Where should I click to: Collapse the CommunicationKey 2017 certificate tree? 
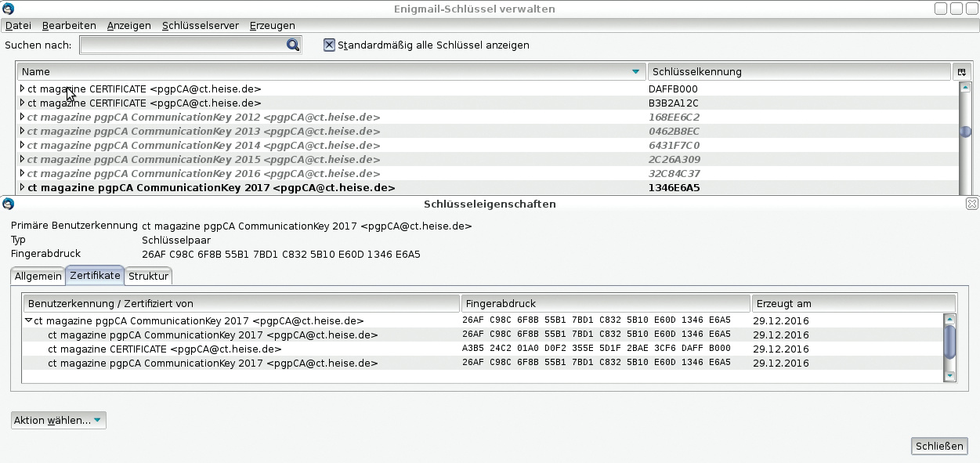click(x=28, y=320)
